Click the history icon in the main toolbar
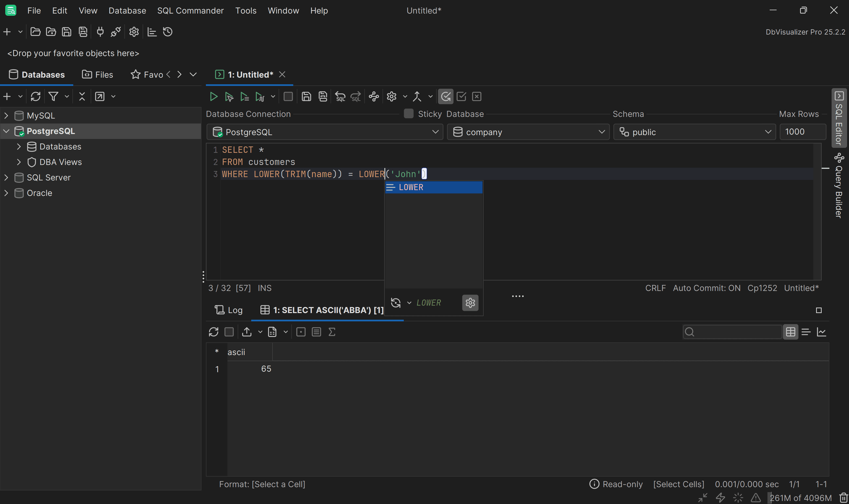Image resolution: width=849 pixels, height=504 pixels. [167, 32]
